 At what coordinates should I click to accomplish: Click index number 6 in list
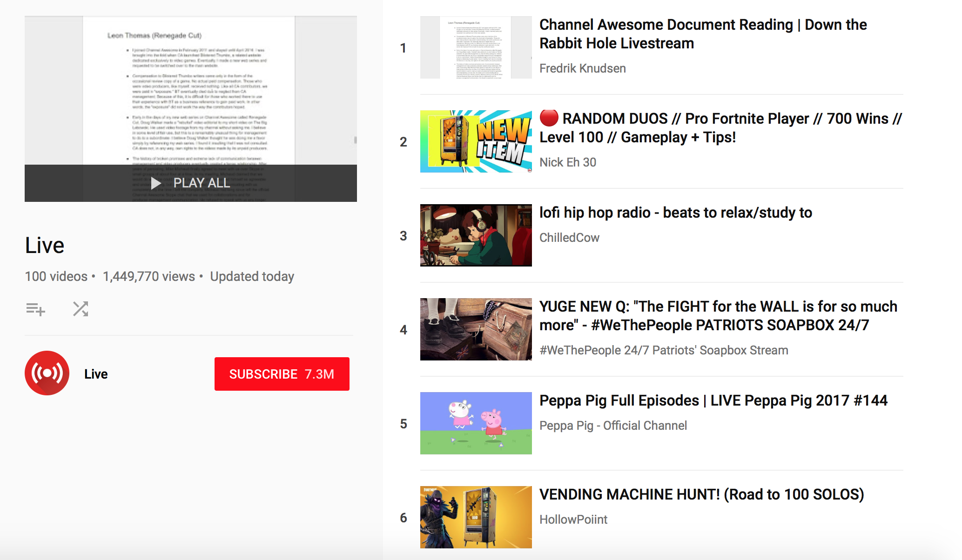point(403,518)
